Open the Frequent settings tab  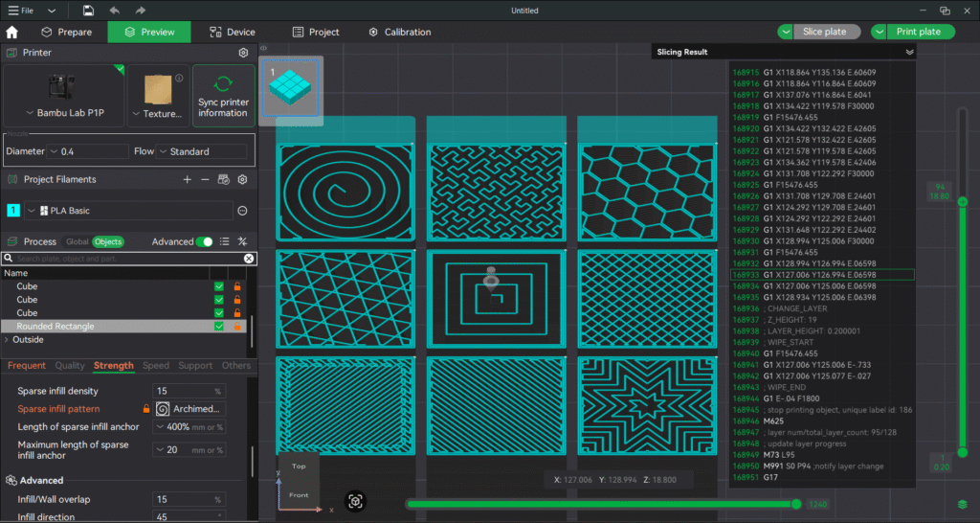pyautogui.click(x=26, y=365)
